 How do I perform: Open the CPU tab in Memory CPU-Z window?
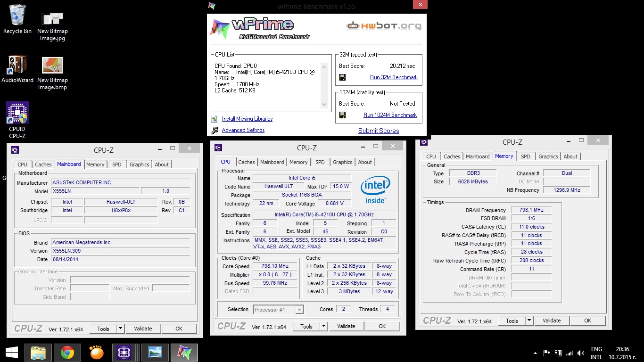pos(431,156)
